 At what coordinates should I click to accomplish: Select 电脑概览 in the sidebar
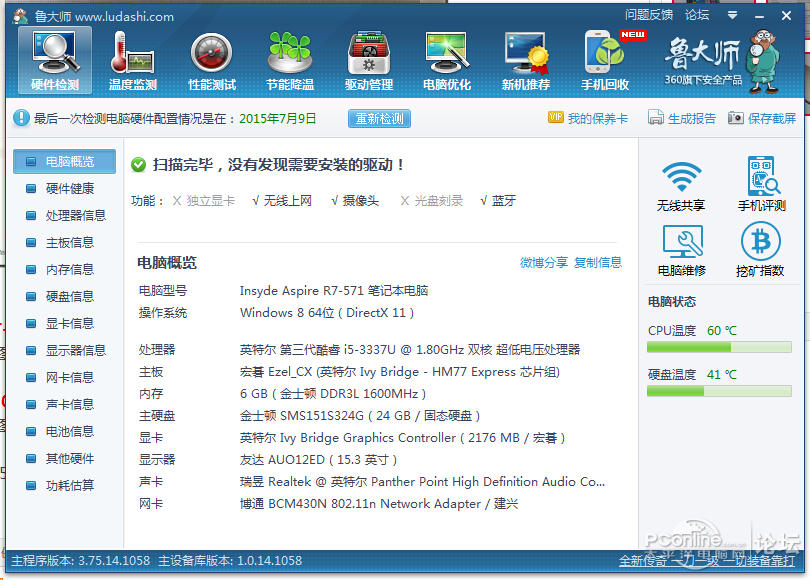pyautogui.click(x=64, y=162)
